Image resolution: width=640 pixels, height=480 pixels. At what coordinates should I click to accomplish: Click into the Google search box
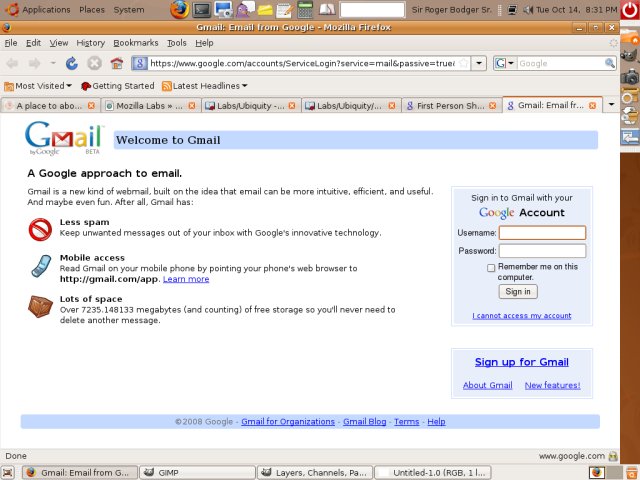tap(560, 63)
